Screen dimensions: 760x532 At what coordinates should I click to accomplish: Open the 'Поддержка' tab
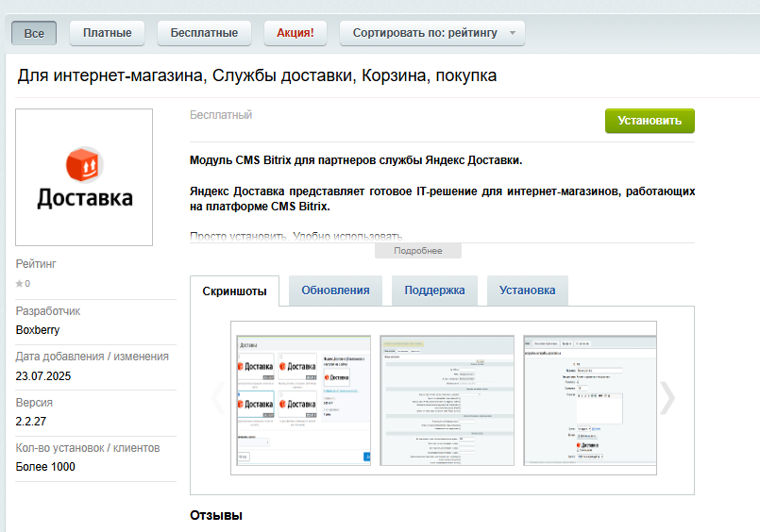tap(434, 291)
